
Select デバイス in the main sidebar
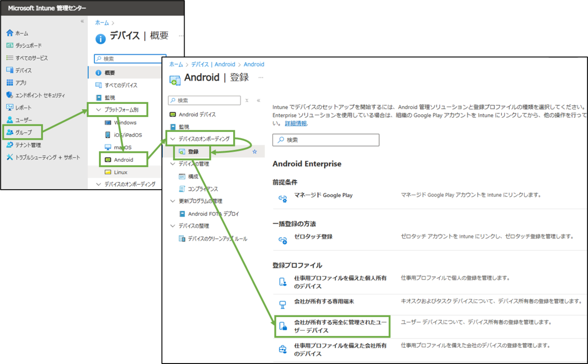pyautogui.click(x=19, y=71)
